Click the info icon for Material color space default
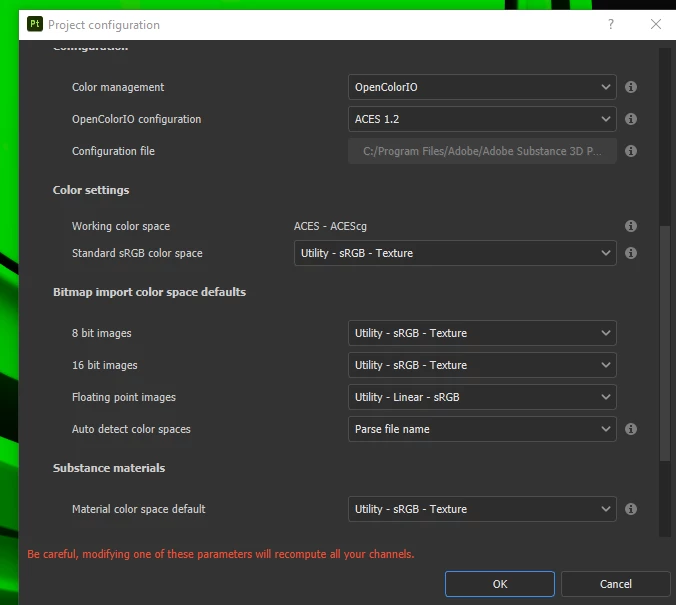The height and width of the screenshot is (605, 676). [631, 509]
